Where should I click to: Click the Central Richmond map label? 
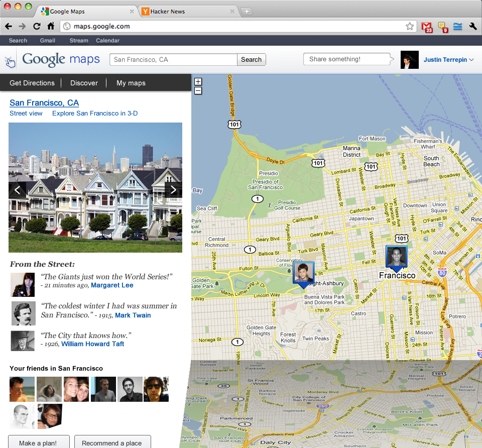[217, 242]
